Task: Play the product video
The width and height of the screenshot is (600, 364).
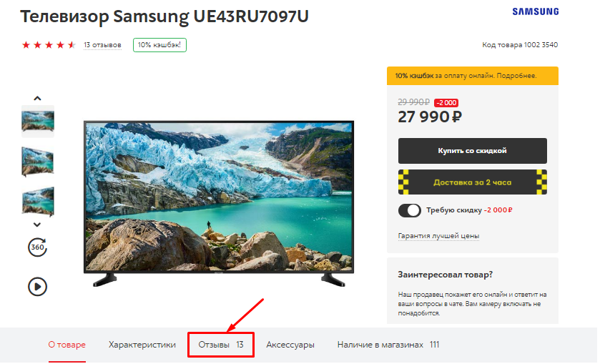Action: [x=37, y=287]
